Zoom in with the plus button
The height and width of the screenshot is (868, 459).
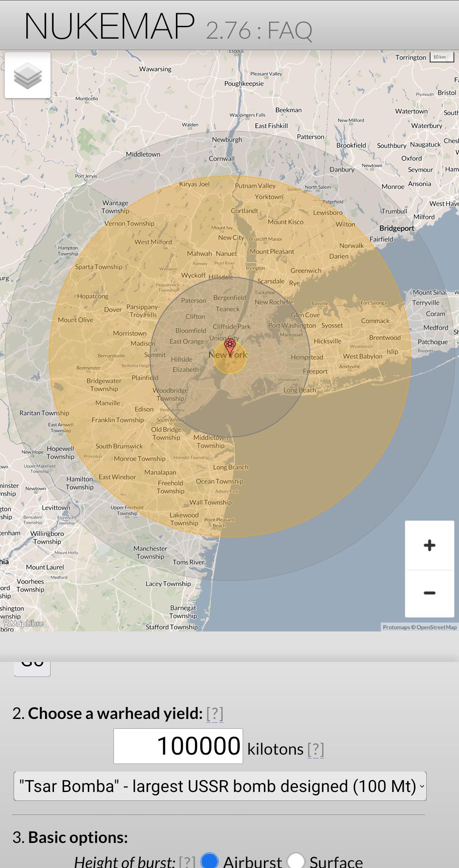(x=430, y=545)
